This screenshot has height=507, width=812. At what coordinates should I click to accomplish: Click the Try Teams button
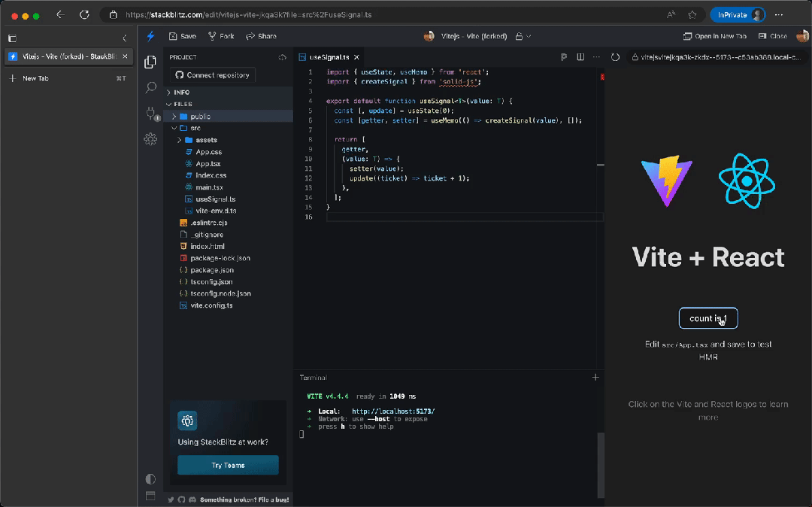[228, 465]
